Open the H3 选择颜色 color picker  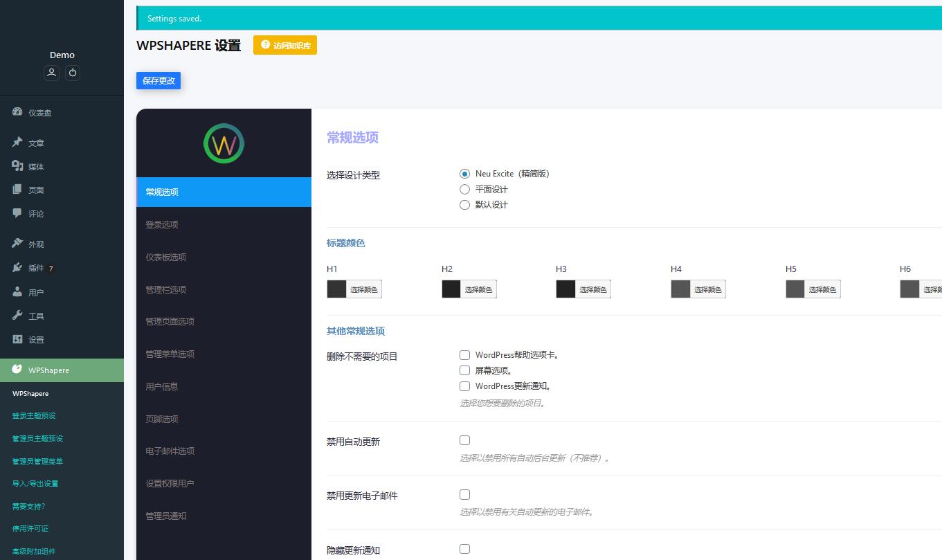pyautogui.click(x=592, y=289)
